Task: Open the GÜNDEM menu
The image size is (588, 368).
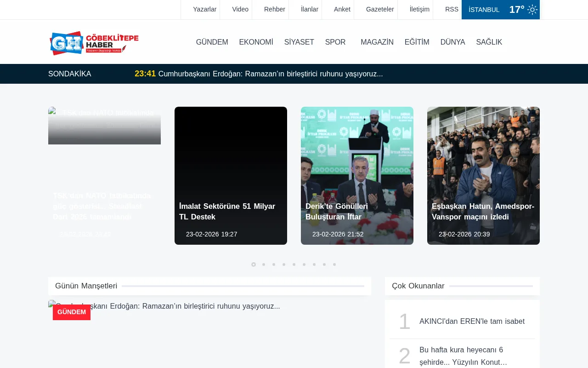Action: click(x=212, y=42)
